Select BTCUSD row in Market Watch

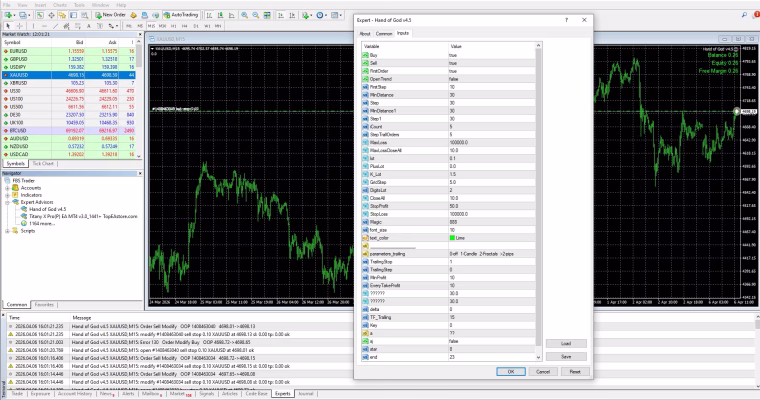click(x=68, y=130)
